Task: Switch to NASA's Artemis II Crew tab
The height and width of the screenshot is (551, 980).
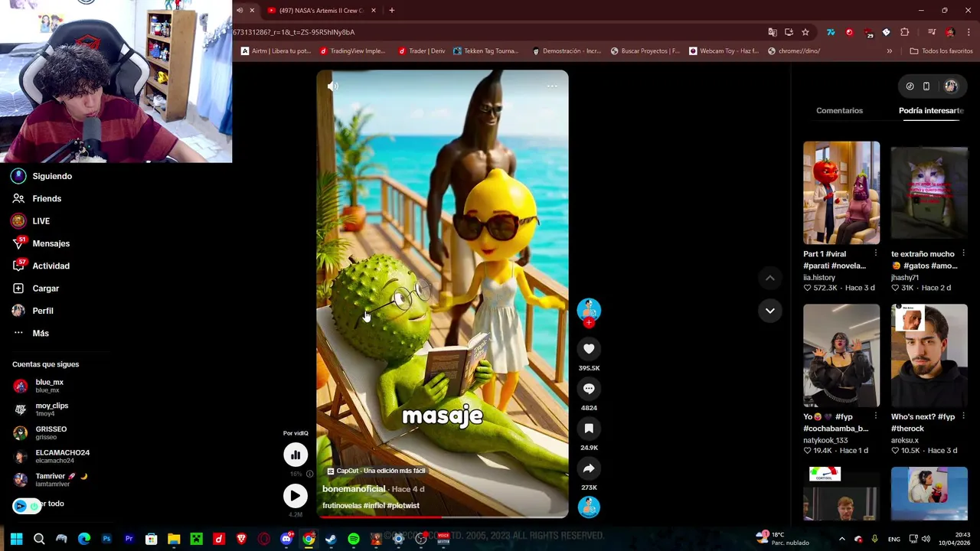Action: coord(322,11)
